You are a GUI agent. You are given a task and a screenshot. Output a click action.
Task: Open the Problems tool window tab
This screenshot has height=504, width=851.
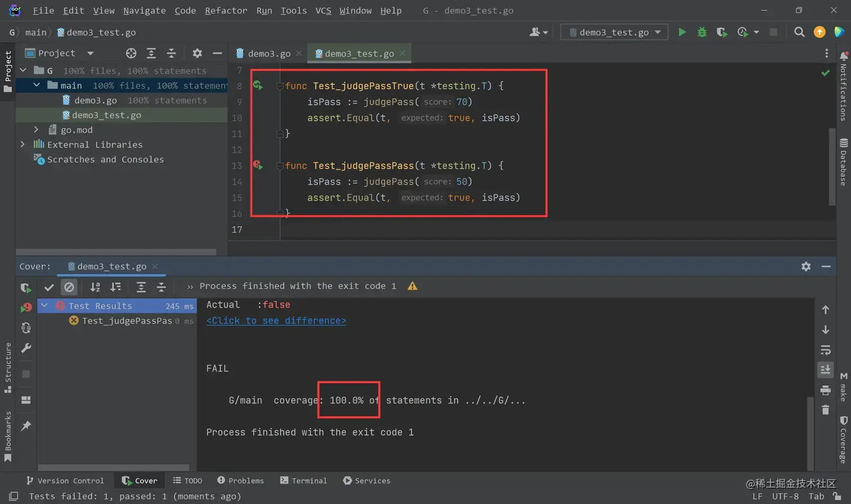[x=240, y=480]
